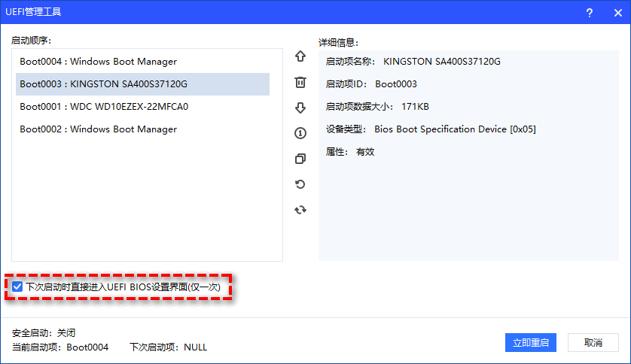Select Boot0004 Windows Boot Manager entry
Screen dimensions: 631x364
[x=98, y=62]
